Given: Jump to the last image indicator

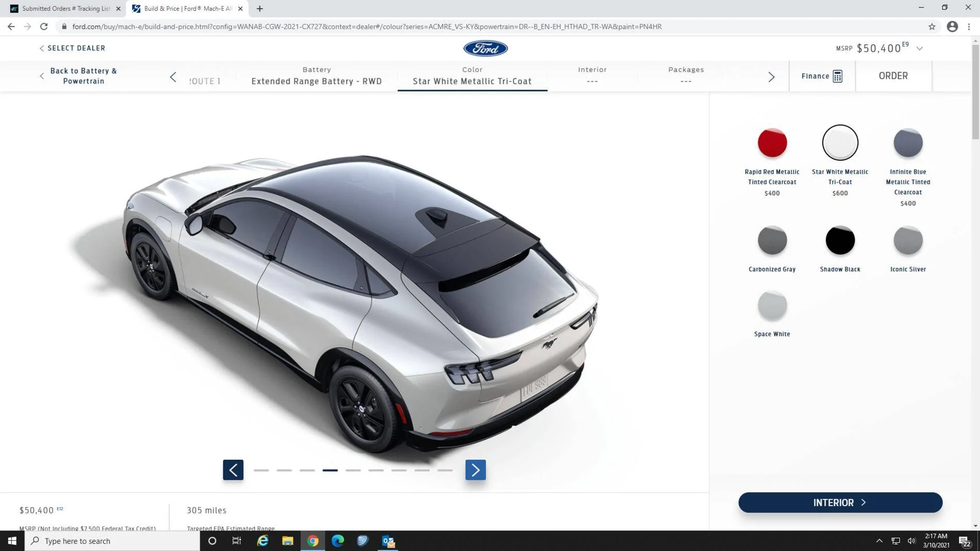Looking at the screenshot, I should tap(445, 470).
